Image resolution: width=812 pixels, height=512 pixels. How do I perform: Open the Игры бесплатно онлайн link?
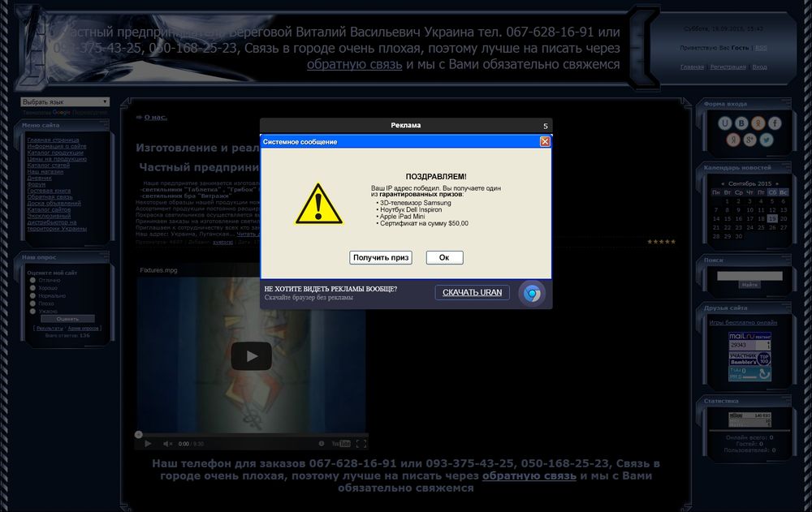743,322
